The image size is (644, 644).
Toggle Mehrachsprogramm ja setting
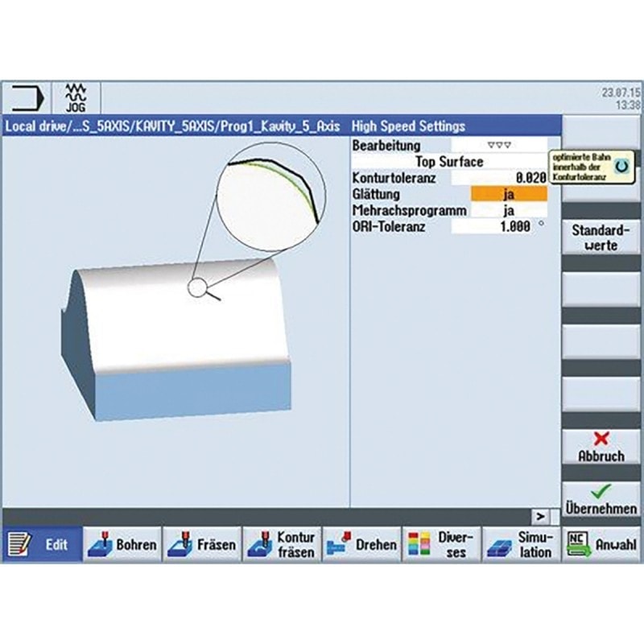coord(508,210)
